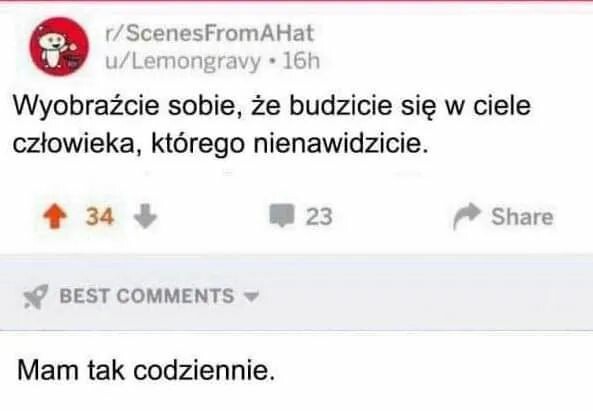Click the 23 comments count
Screen dimensions: 593x411
tap(319, 217)
